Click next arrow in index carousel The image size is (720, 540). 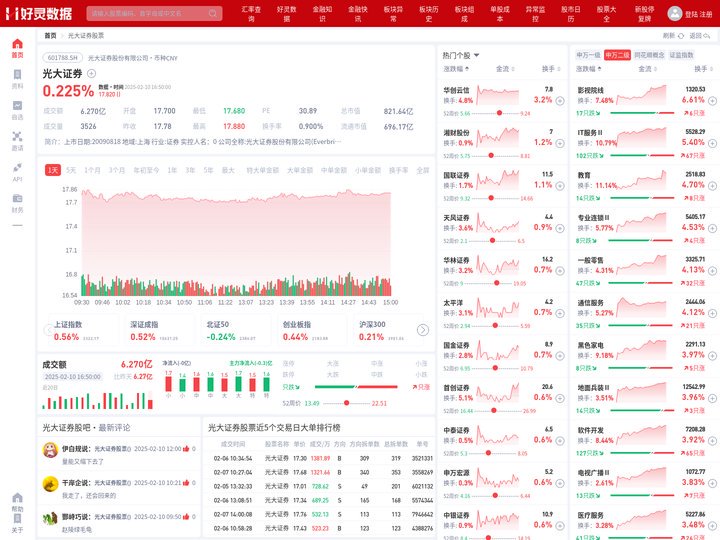click(423, 330)
